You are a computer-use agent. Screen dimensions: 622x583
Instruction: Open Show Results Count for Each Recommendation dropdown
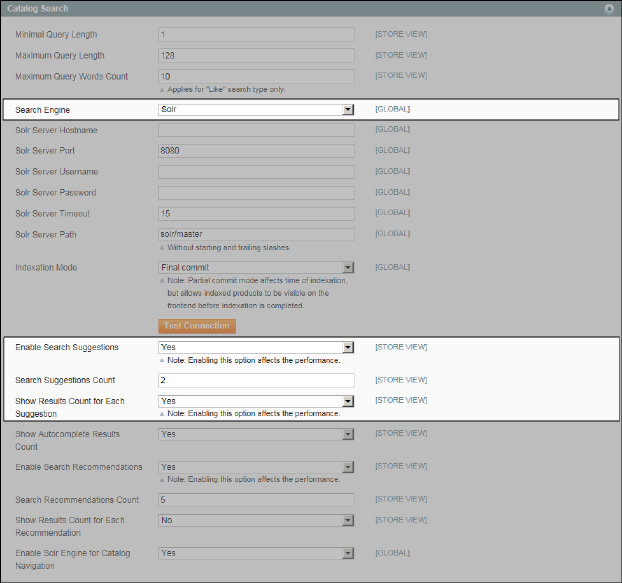256,520
